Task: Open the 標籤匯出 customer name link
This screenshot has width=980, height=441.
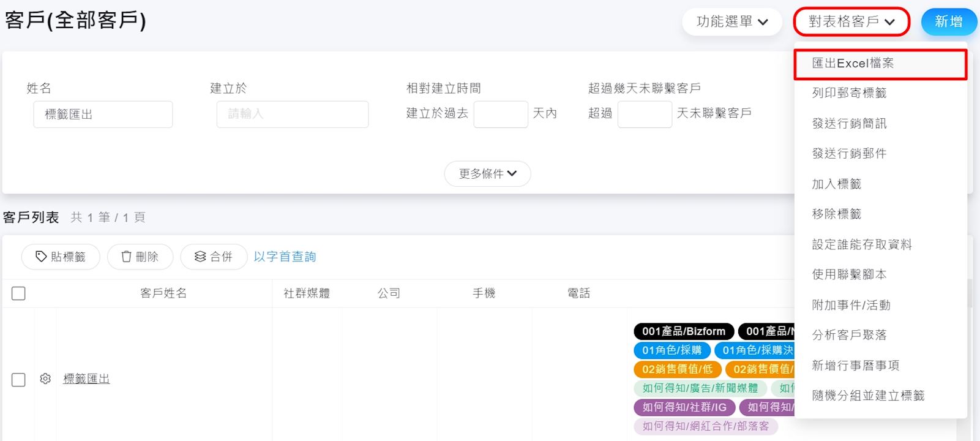Action: [86, 379]
